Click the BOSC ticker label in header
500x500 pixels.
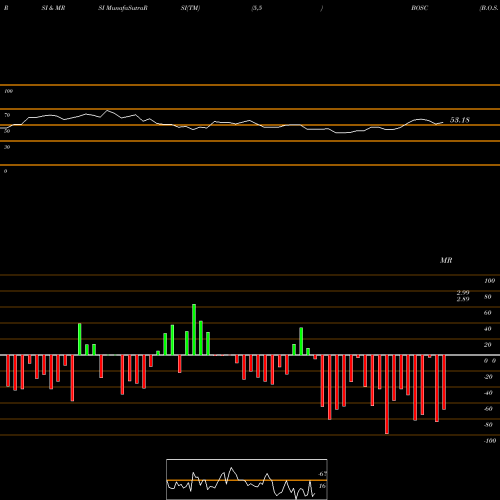pyautogui.click(x=419, y=8)
